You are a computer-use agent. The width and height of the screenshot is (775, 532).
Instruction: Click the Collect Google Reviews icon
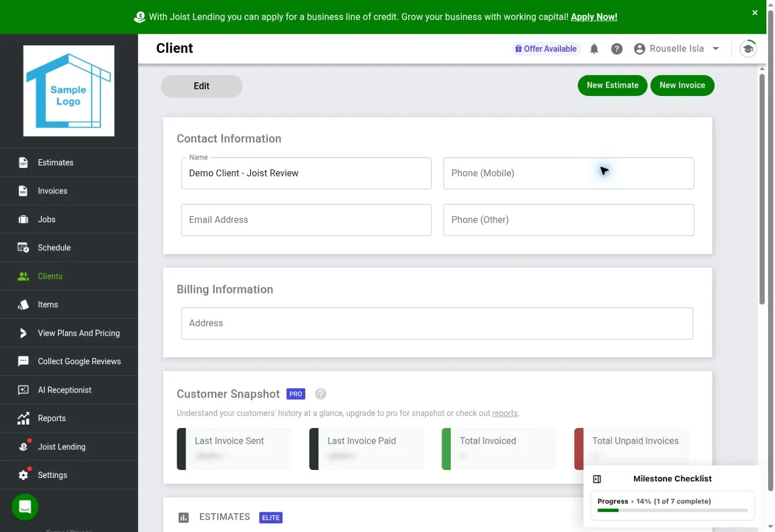coord(23,361)
